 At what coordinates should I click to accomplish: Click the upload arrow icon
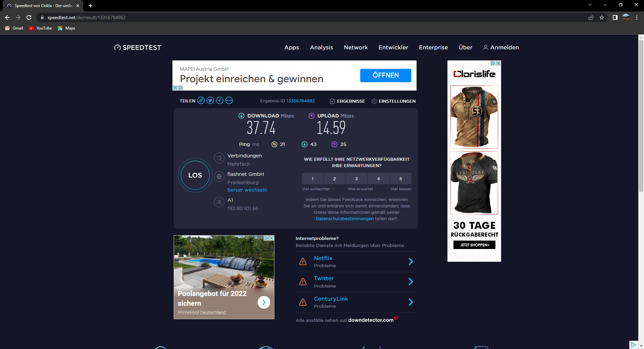pos(312,116)
